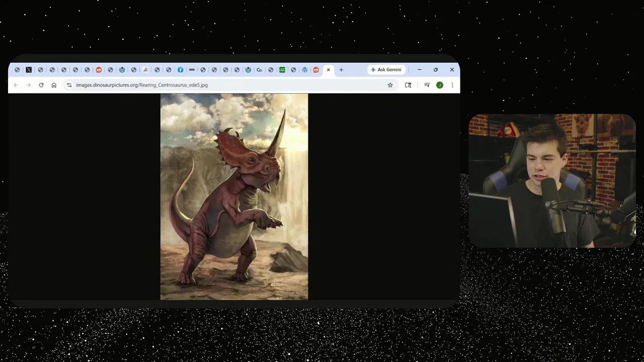Open the media controls icon
Image resolution: width=644 pixels, height=362 pixels.
click(x=427, y=85)
